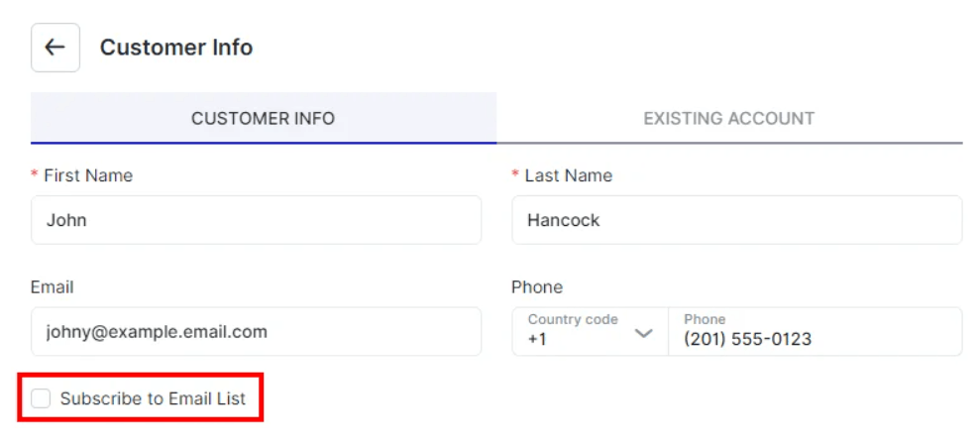Screen dimensions: 980x448
Task: Click the "Subscribe to Email List" label text
Action: (x=153, y=398)
